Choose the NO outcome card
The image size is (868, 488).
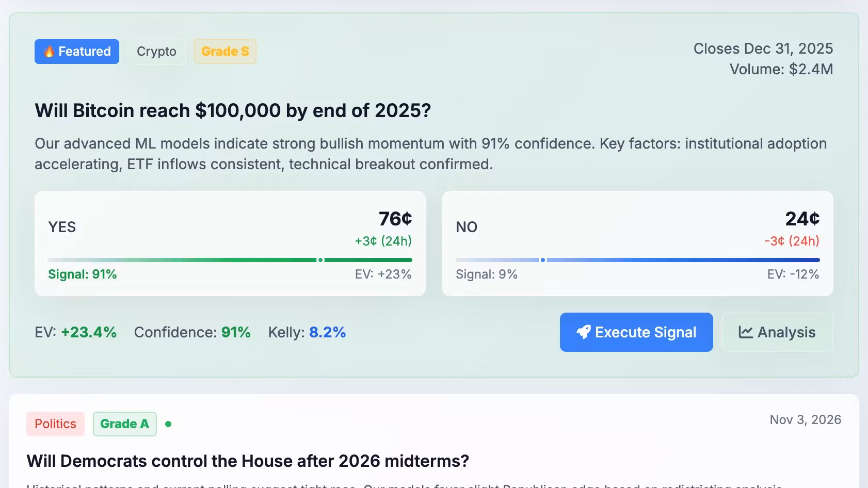click(x=637, y=243)
